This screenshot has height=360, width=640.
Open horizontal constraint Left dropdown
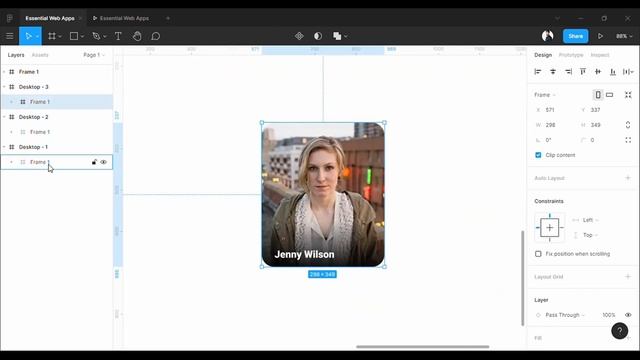(590, 220)
